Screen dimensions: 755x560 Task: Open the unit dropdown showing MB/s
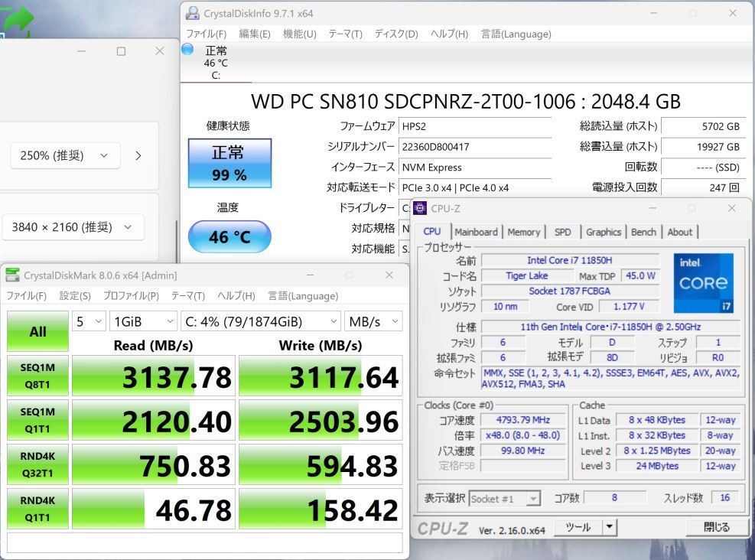373,321
